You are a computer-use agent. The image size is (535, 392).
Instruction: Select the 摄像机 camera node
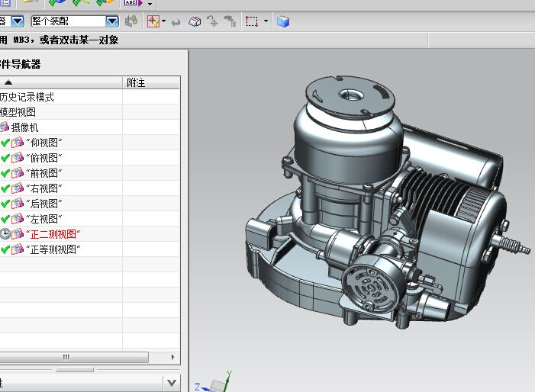tap(24, 127)
